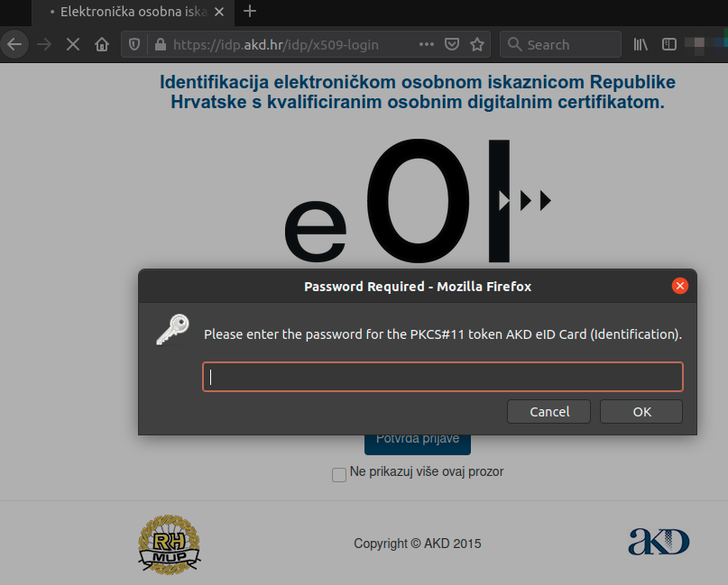
Task: Open the Firefox home page icon
Action: tap(102, 44)
